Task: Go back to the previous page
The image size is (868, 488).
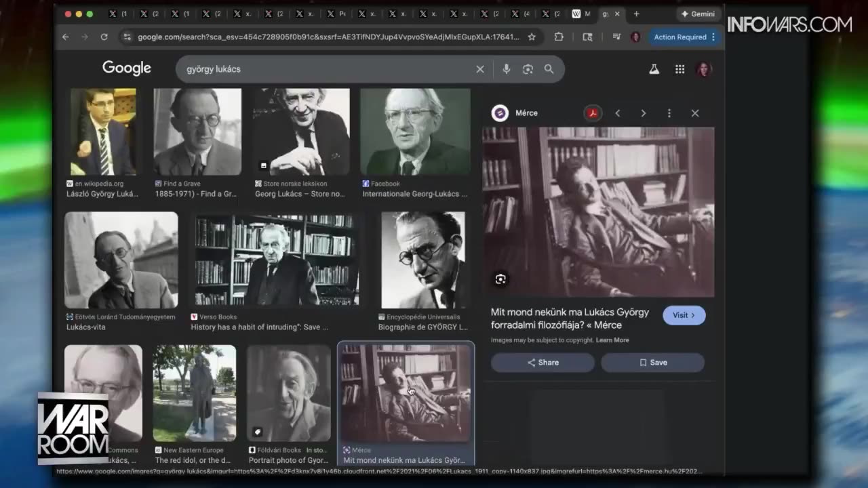Action: click(x=66, y=37)
